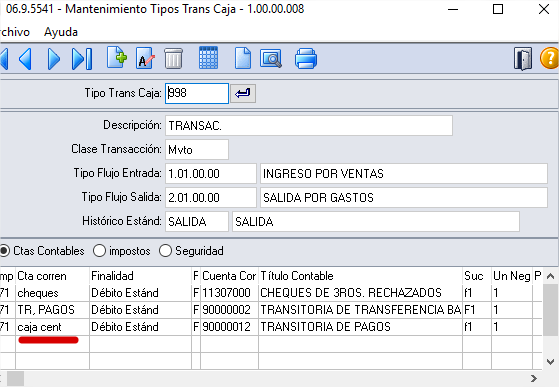Click account number 11307000
Screen dimensions: 559x387
(x=229, y=293)
